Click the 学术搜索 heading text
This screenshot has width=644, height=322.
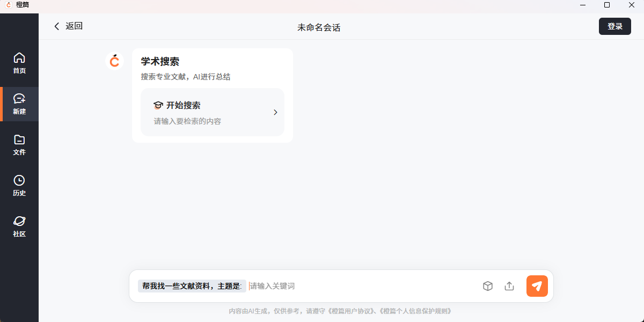[160, 62]
